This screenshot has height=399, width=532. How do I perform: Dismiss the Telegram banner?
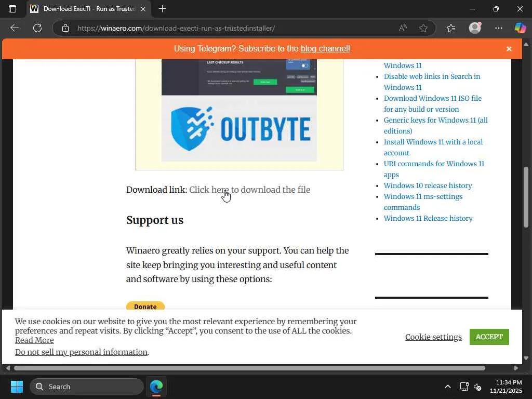509,49
